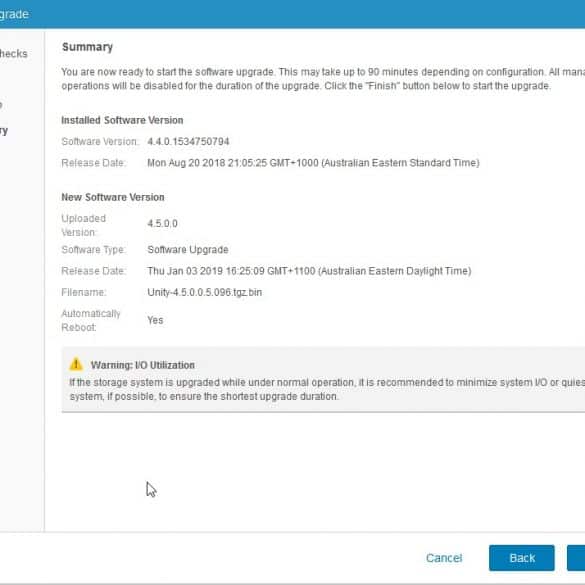Open the Checks step in the sidebar
The image size is (585, 585).
point(14,54)
